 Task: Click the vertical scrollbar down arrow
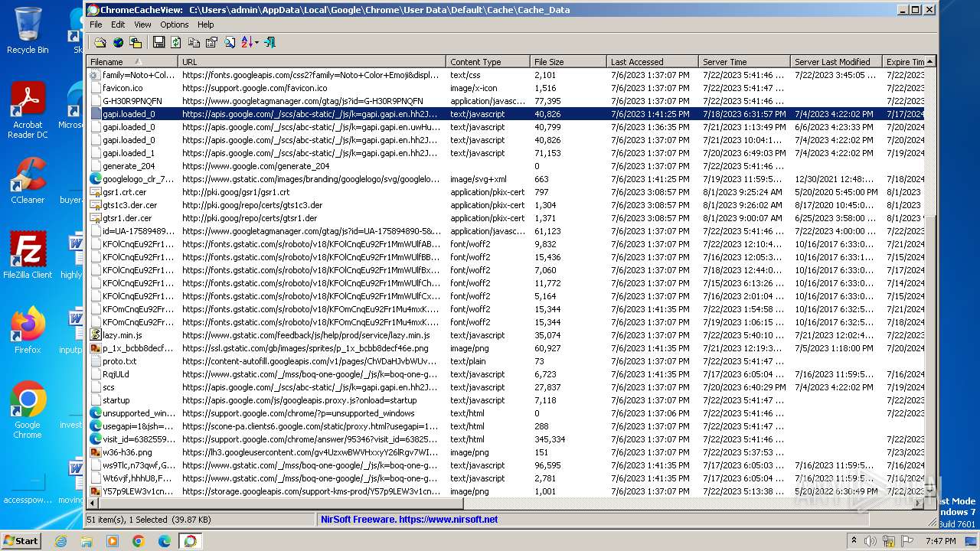(930, 491)
